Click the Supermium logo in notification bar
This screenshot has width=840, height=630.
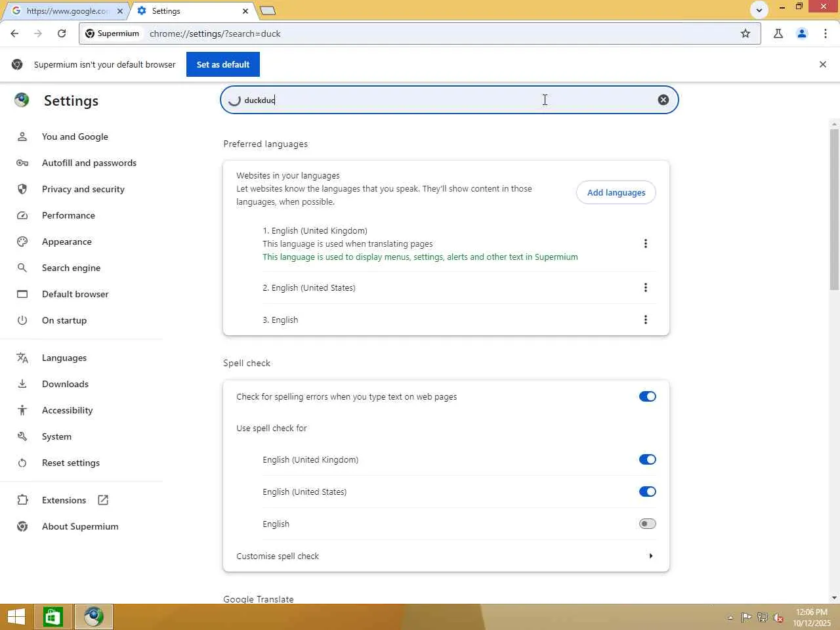point(17,64)
